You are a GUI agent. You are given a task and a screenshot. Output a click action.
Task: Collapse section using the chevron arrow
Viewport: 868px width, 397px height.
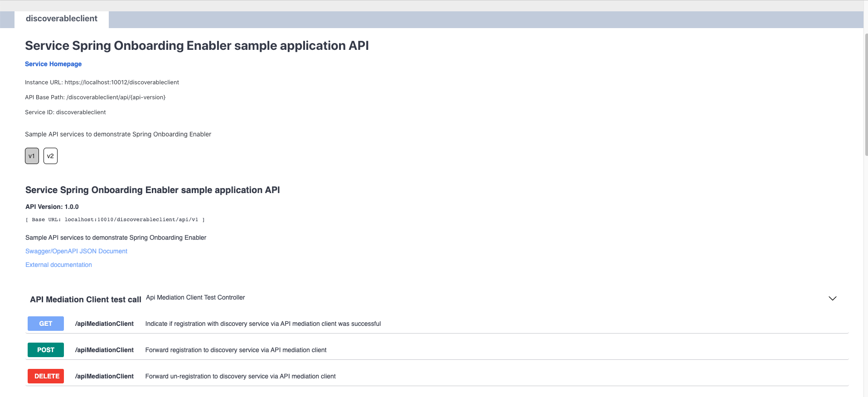832,298
